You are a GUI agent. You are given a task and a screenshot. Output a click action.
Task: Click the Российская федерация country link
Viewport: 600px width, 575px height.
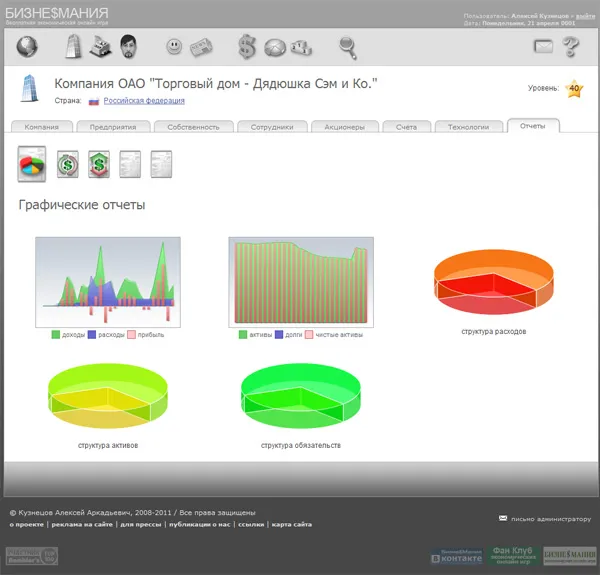click(144, 101)
